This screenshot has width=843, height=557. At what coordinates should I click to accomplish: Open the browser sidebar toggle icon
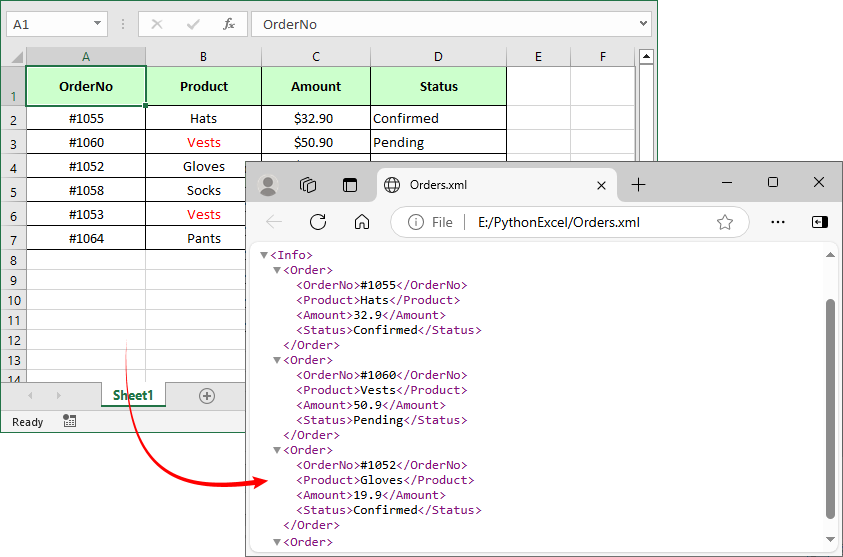[x=819, y=222]
